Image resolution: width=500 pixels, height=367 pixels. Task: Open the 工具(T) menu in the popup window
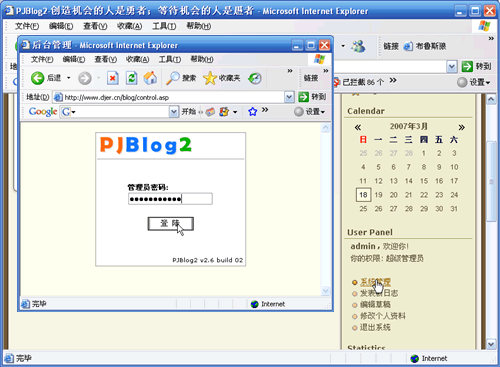(x=170, y=59)
